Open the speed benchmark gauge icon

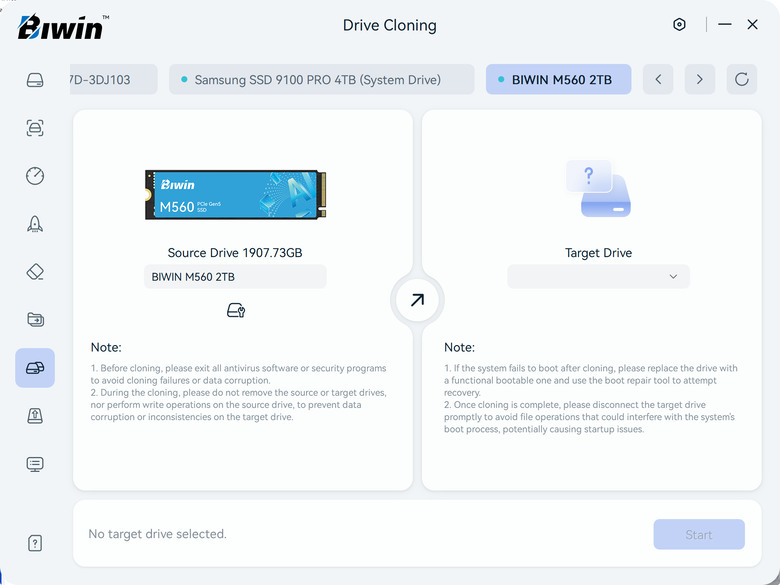tap(35, 176)
